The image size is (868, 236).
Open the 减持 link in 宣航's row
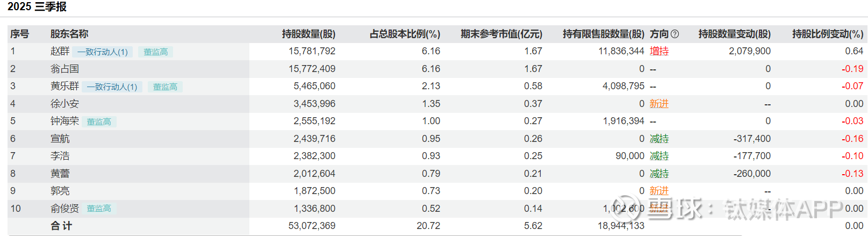[x=659, y=139]
